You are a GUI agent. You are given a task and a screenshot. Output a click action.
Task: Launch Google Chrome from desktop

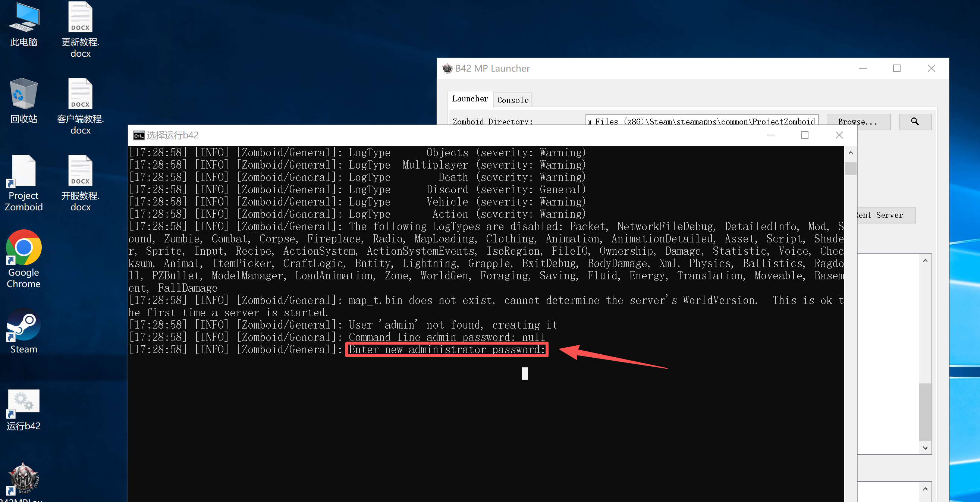click(23, 248)
